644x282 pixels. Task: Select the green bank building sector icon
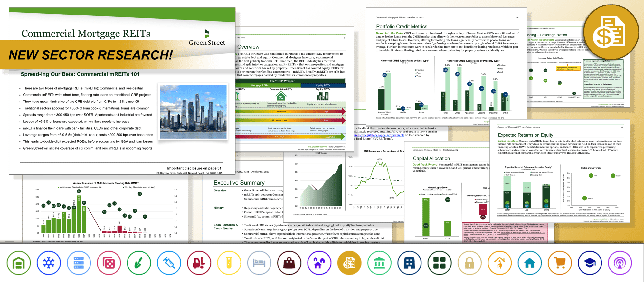coord(379,263)
